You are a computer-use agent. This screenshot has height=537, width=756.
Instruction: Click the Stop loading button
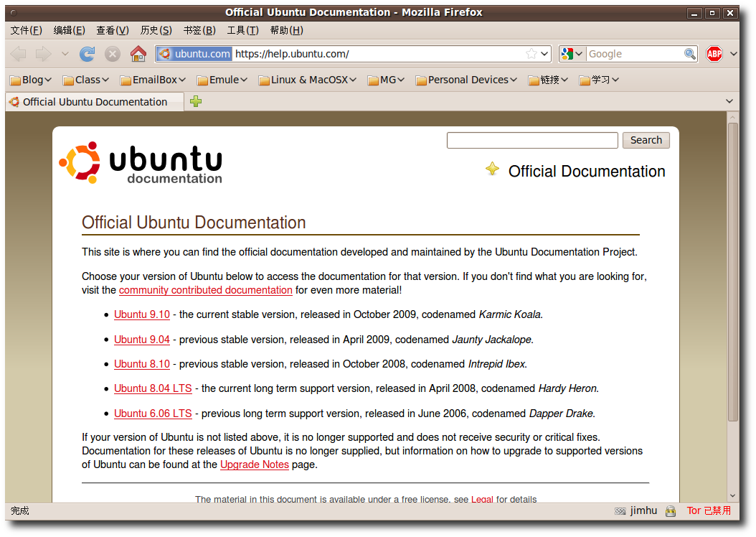[x=113, y=54]
